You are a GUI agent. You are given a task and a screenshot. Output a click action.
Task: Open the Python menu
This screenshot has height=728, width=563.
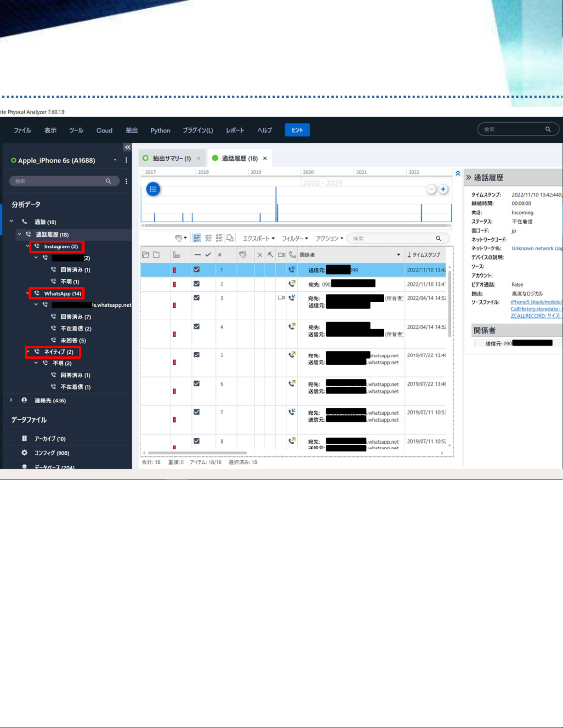(x=160, y=130)
